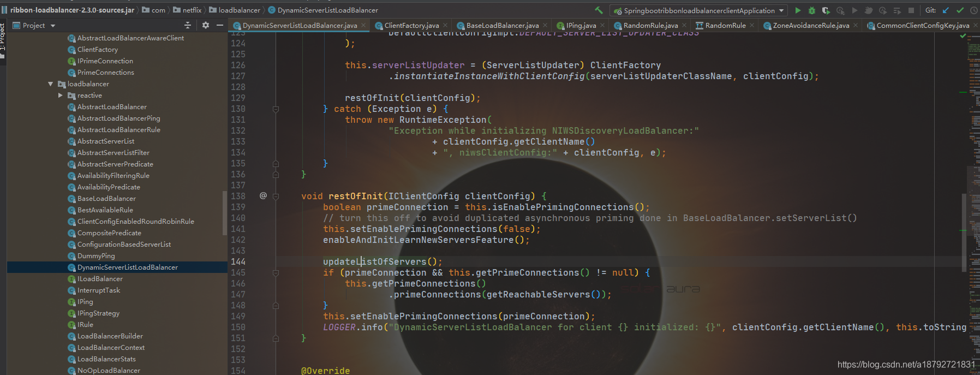Image resolution: width=980 pixels, height=375 pixels.
Task: Select ILoadBalancer in project tree
Action: pyautogui.click(x=100, y=279)
